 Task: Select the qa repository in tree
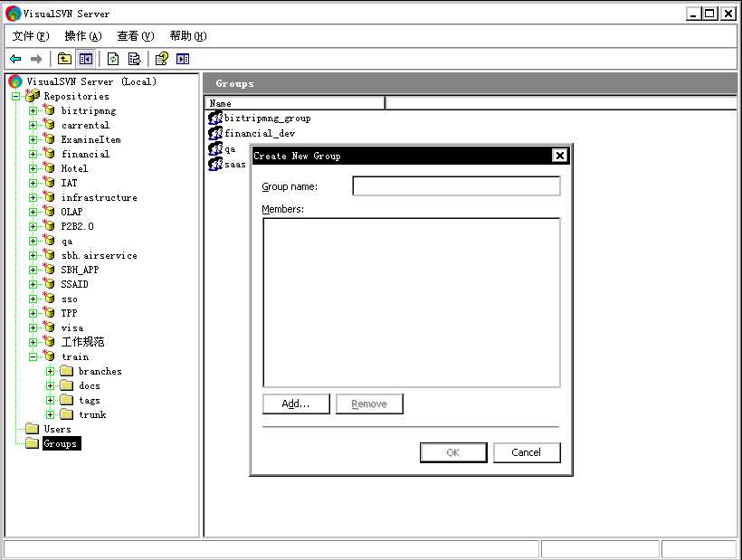tap(67, 242)
